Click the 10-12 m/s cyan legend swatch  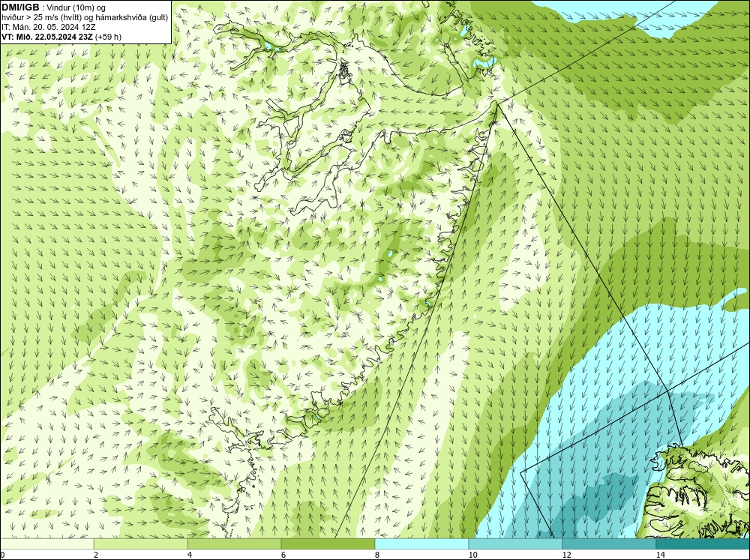516,544
